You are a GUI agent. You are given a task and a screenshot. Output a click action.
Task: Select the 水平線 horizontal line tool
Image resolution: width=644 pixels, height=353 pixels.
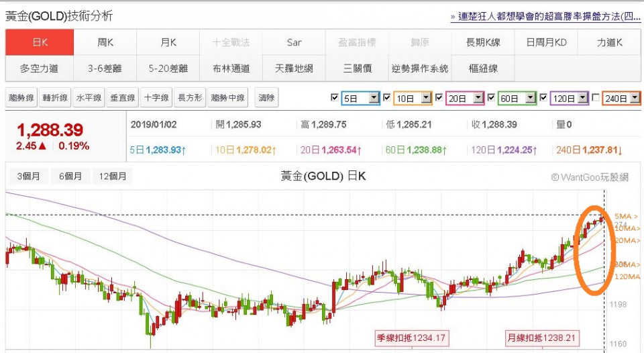pyautogui.click(x=89, y=98)
